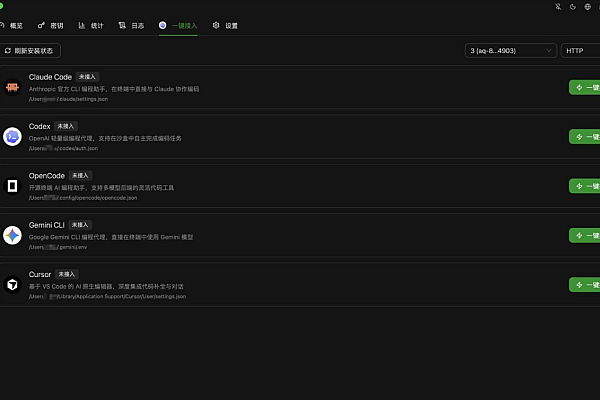Image resolution: width=600 pixels, height=400 pixels.
Task: Click the 未接入 badge beside OpenCode
Action: (x=80, y=176)
